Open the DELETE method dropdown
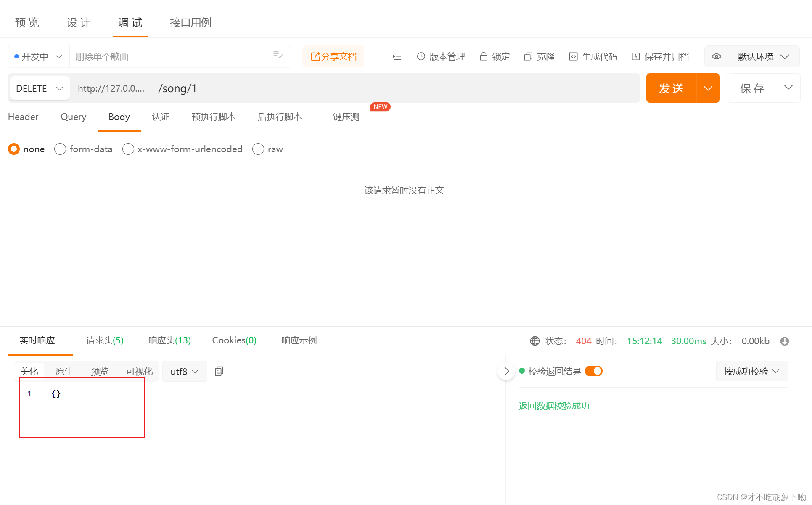The image size is (812, 505). pyautogui.click(x=40, y=88)
